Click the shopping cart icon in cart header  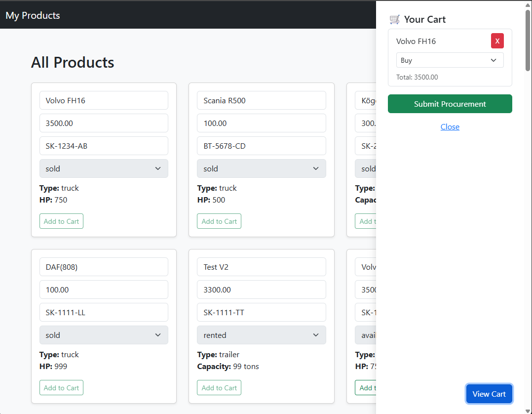394,19
